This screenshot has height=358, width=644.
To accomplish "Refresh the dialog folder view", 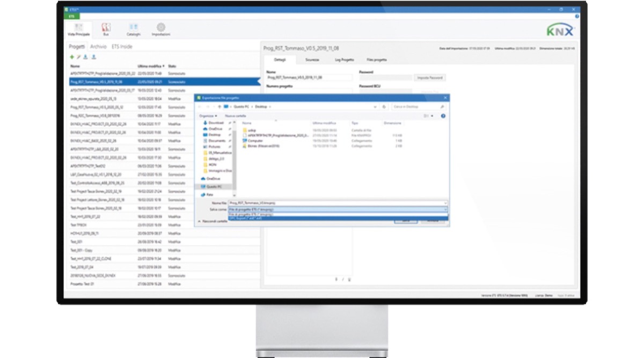I will click(384, 107).
